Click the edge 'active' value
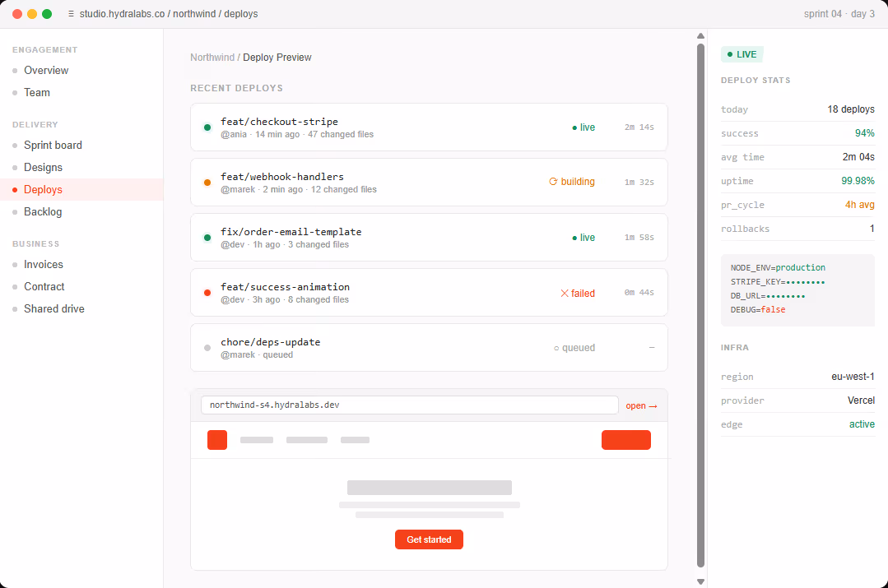Viewport: 888px width, 588px height. (x=862, y=424)
